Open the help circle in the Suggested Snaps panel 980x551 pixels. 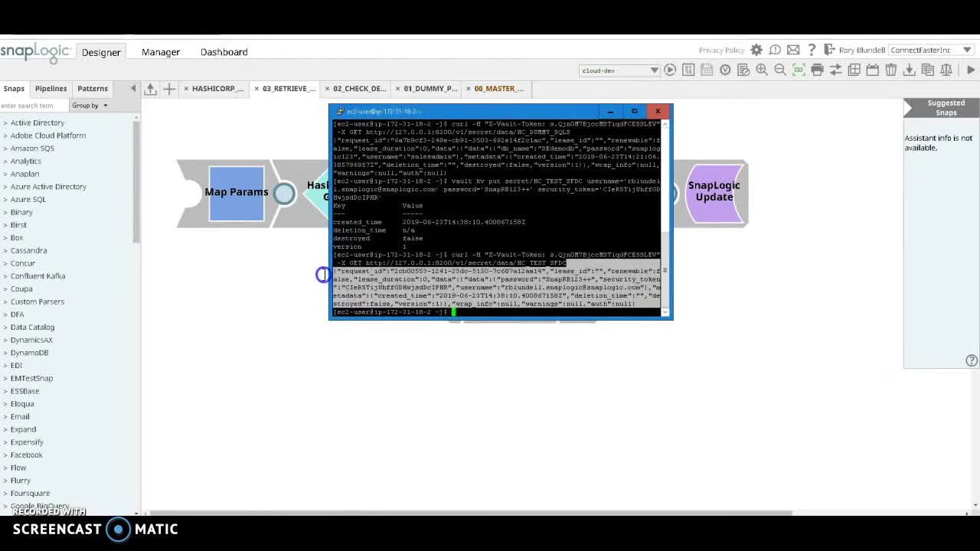pos(972,360)
